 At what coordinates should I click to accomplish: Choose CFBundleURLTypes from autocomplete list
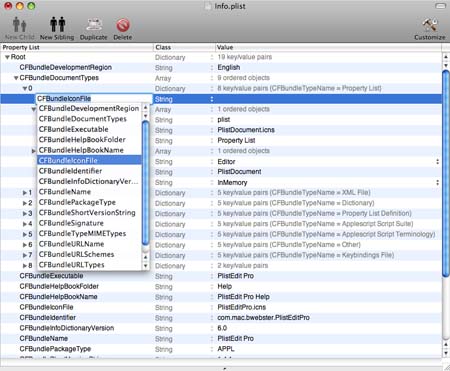coord(89,265)
